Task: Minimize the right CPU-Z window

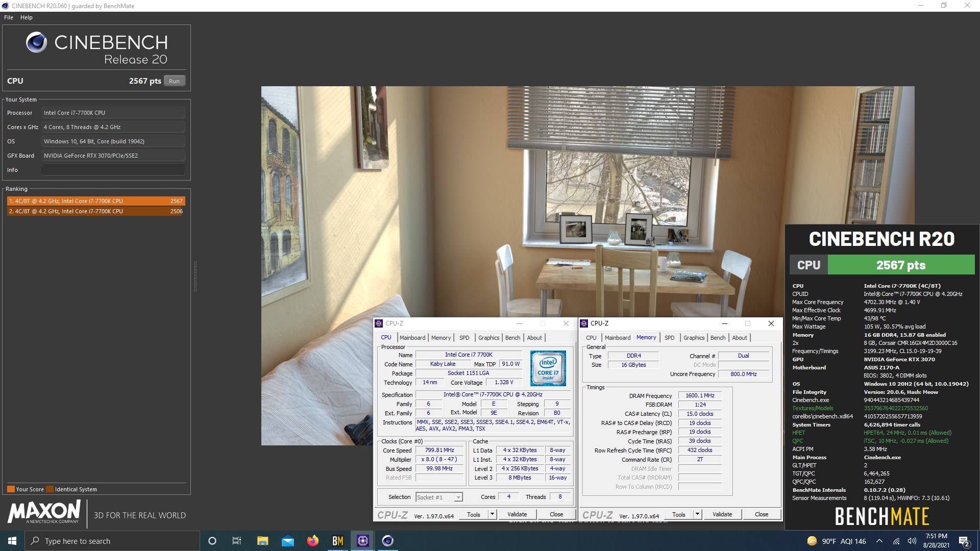Action: tap(724, 323)
